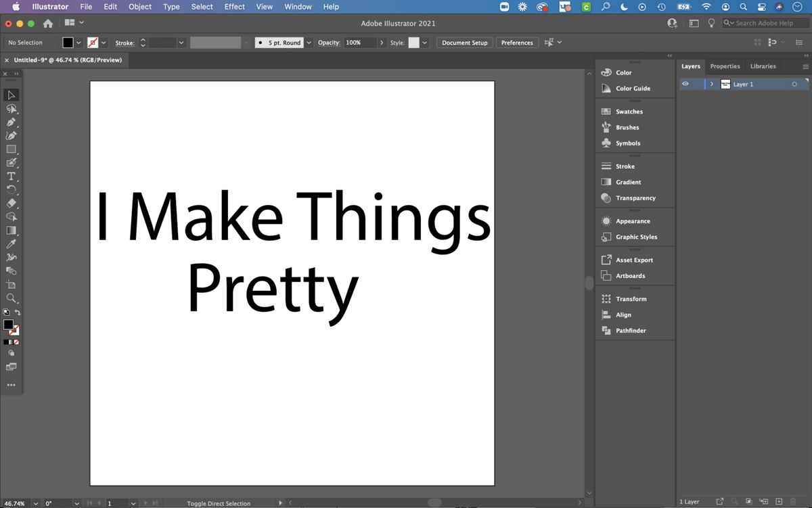This screenshot has height=508, width=812.
Task: Select the Selection tool in the toolbar
Action: pos(11,95)
